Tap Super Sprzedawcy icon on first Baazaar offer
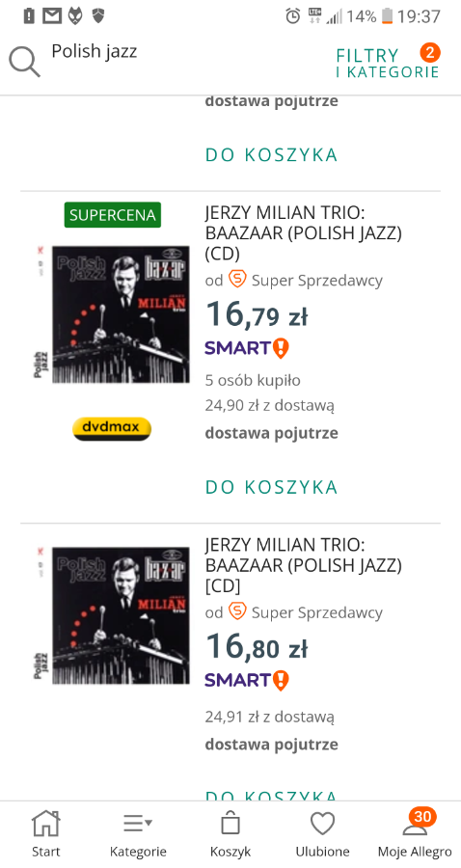461x868 pixels. [237, 280]
